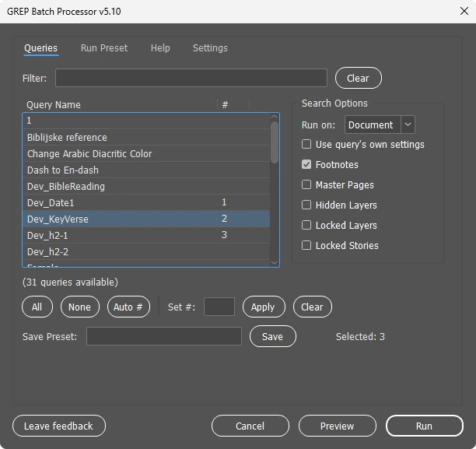The height and width of the screenshot is (449, 476).
Task: Click the Run button
Action: 425,426
